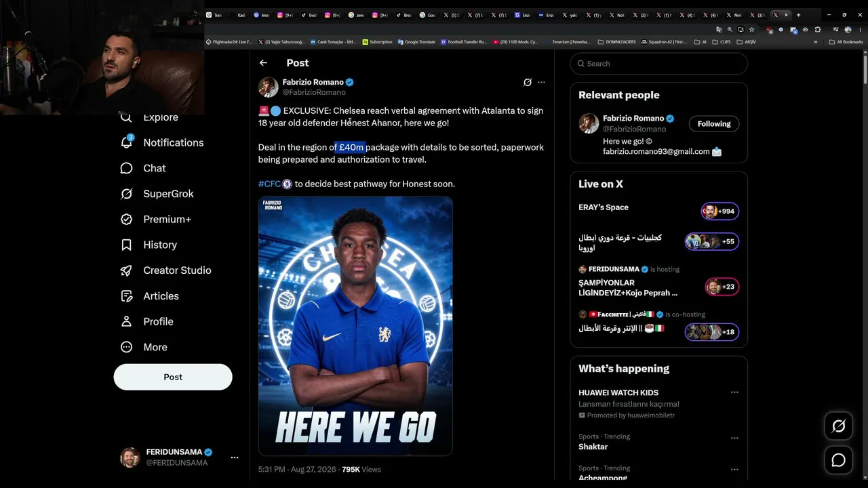Open the Subscription bookmark
The image size is (868, 488).
pyautogui.click(x=377, y=42)
